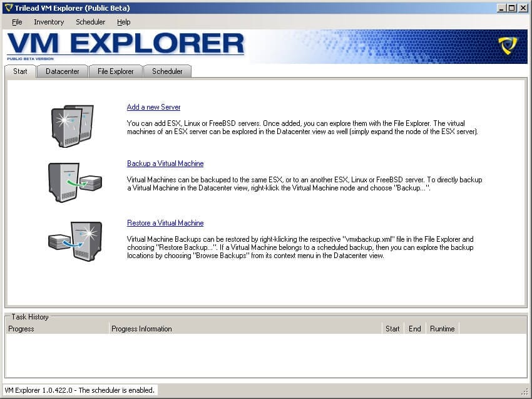The width and height of the screenshot is (532, 399).
Task: Click the window resize grip in status bar
Action: (524, 391)
